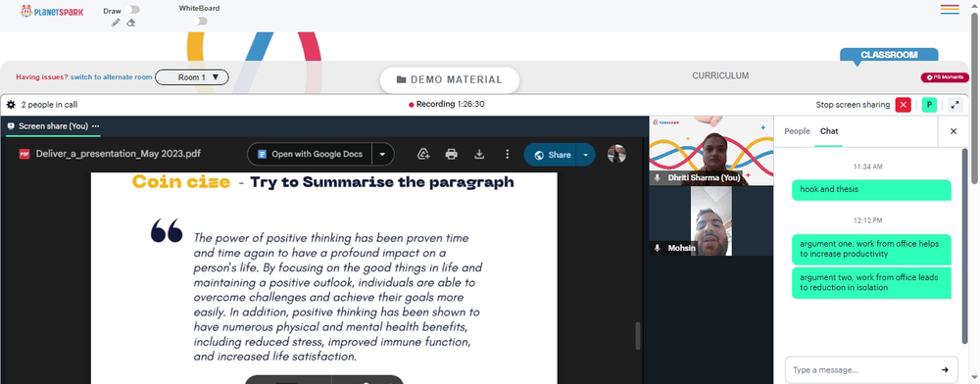Click the download icon
This screenshot has width=980, height=384.
coord(479,154)
